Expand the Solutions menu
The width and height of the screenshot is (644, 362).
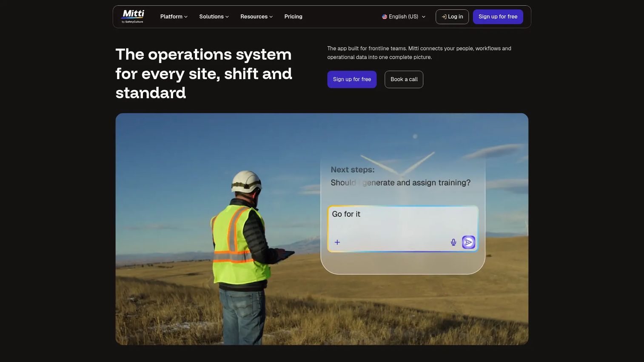coord(214,17)
